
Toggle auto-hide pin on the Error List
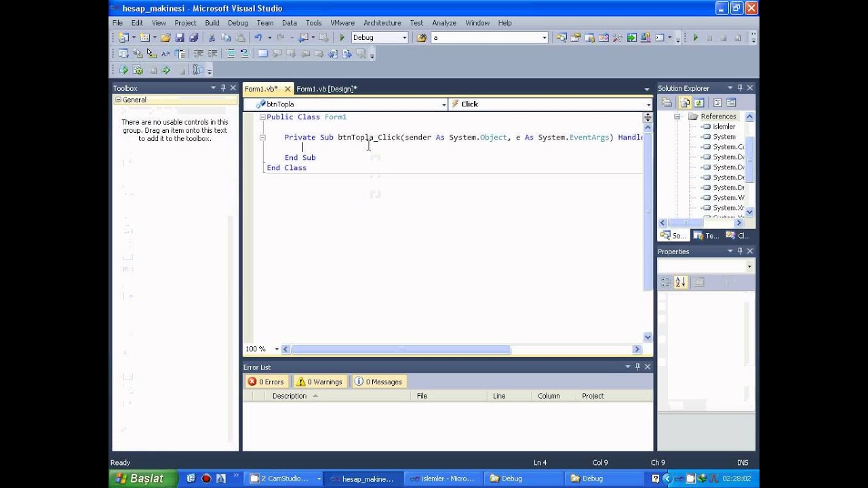click(x=637, y=367)
